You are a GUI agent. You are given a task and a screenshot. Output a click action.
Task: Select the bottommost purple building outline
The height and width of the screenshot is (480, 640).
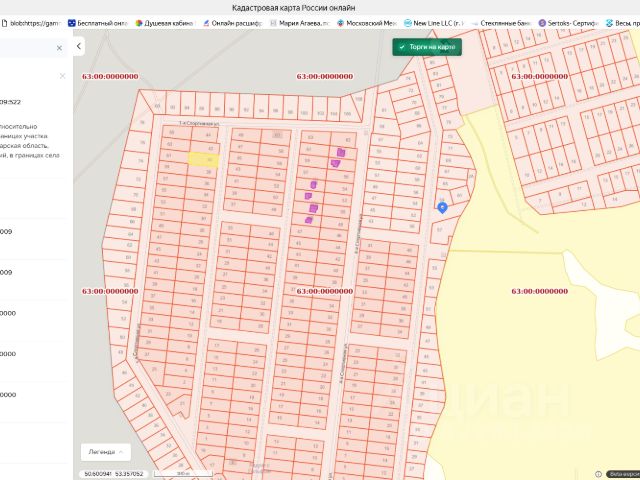[309, 220]
